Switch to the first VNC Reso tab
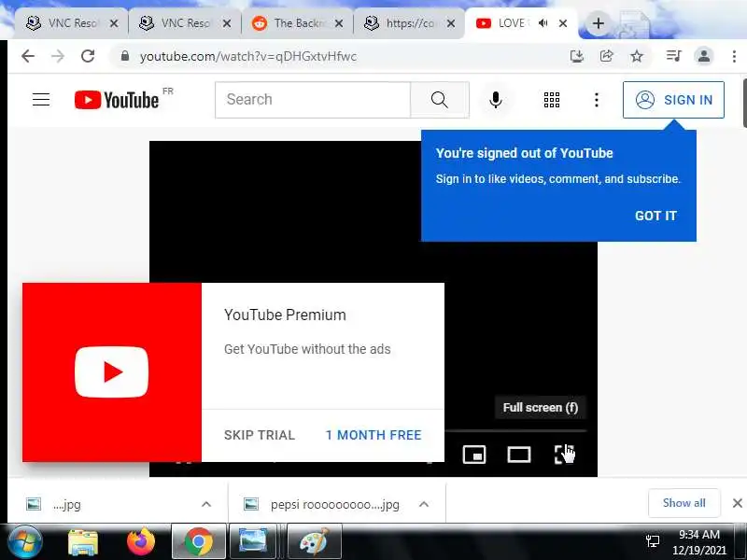The width and height of the screenshot is (747, 560). click(x=72, y=22)
